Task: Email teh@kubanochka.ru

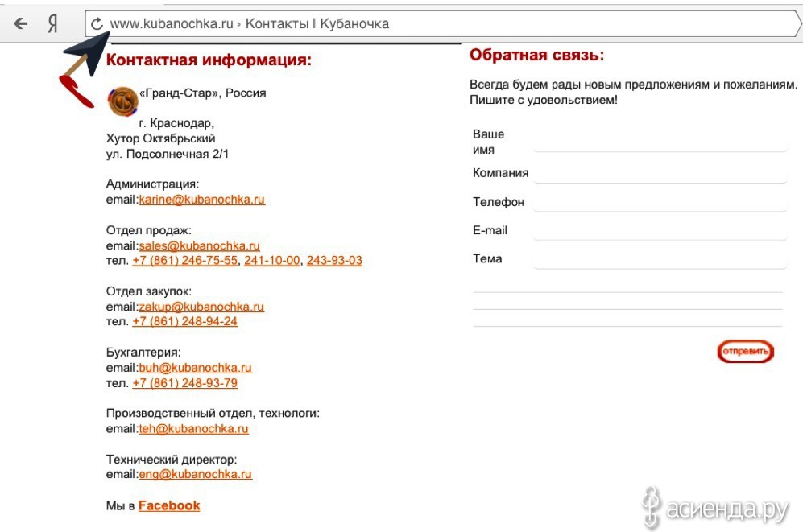Action: pyautogui.click(x=193, y=429)
